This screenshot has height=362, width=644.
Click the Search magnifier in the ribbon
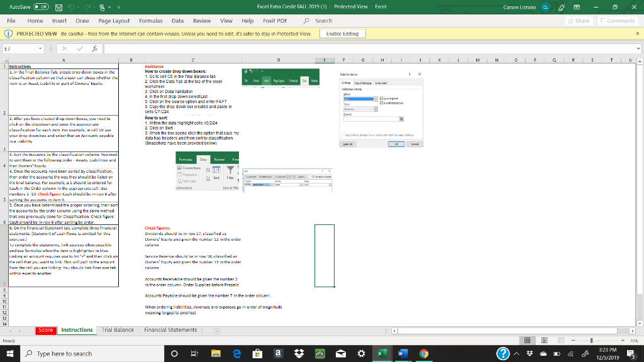(x=305, y=19)
